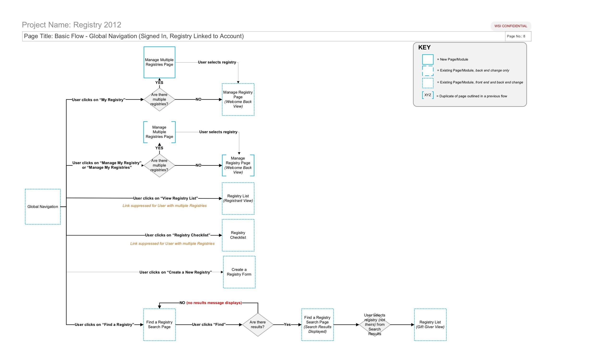Click the XYZ duplicate page key icon
The width and height of the screenshot is (600, 364).
click(x=428, y=95)
